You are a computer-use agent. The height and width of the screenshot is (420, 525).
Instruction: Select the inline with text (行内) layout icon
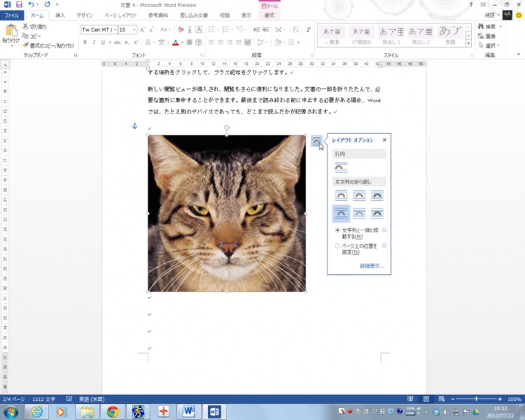tap(341, 168)
